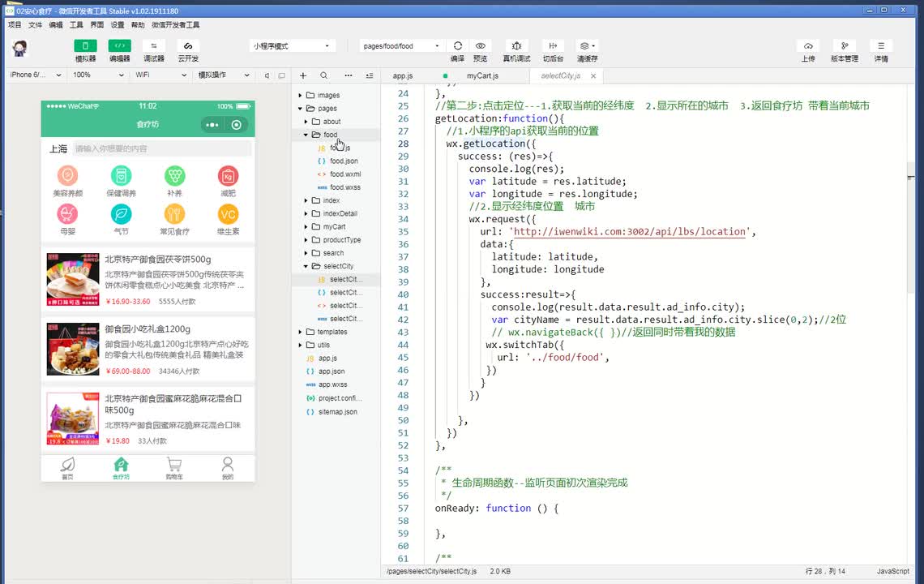Open version management (版本管理)
The height and width of the screenshot is (584, 924).
point(844,46)
